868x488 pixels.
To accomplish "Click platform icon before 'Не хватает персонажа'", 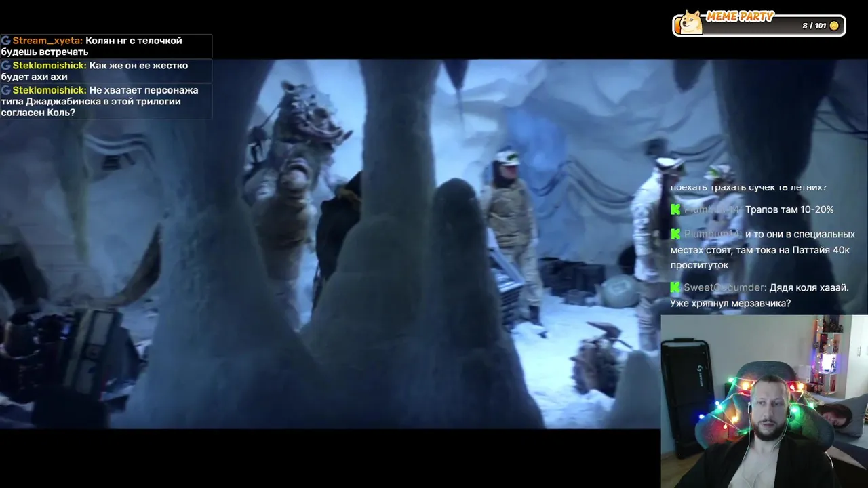I will [x=6, y=90].
